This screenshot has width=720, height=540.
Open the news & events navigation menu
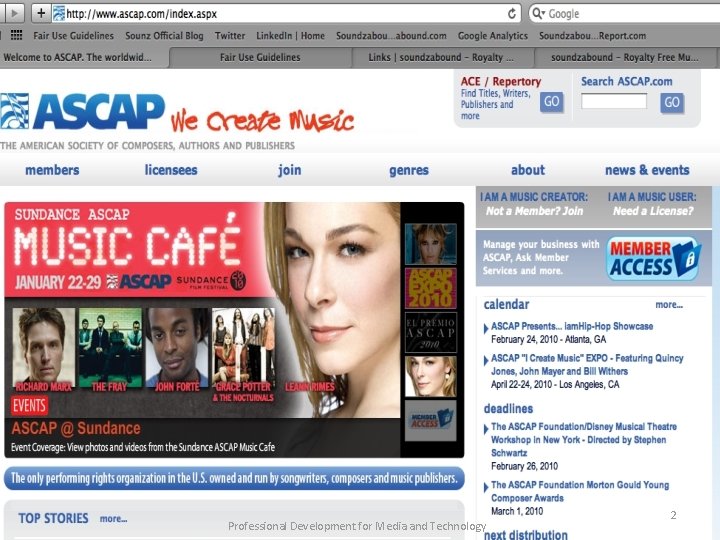click(647, 170)
